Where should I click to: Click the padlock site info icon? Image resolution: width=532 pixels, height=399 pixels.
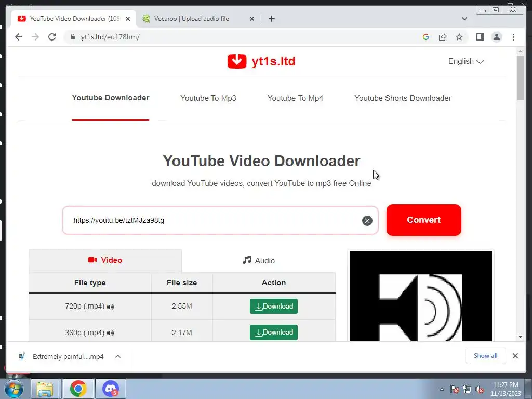pyautogui.click(x=72, y=37)
